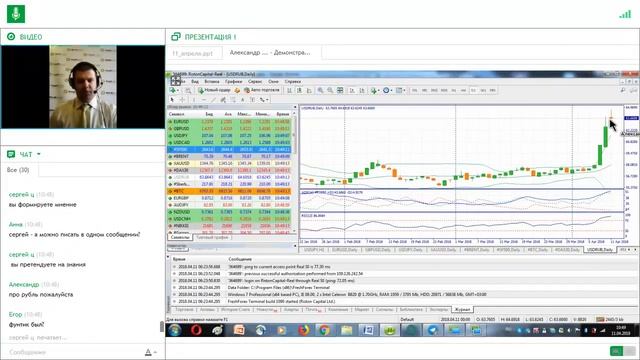640x360 pixels.
Task: Select the XAUUSD row in Market Watch
Action: point(230,163)
